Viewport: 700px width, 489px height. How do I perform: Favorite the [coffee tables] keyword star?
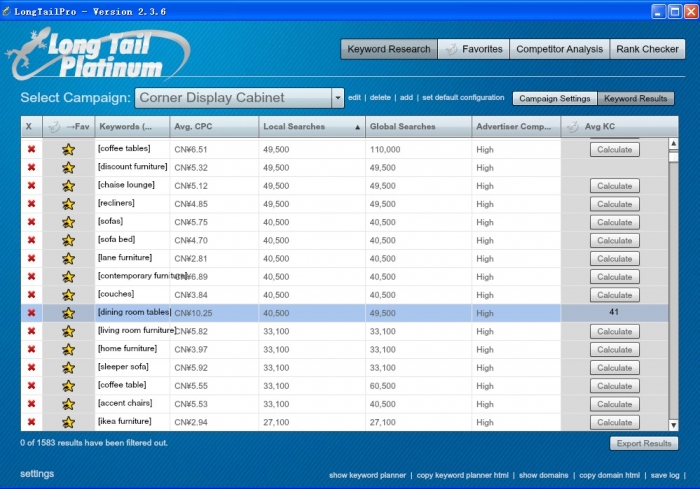click(68, 149)
